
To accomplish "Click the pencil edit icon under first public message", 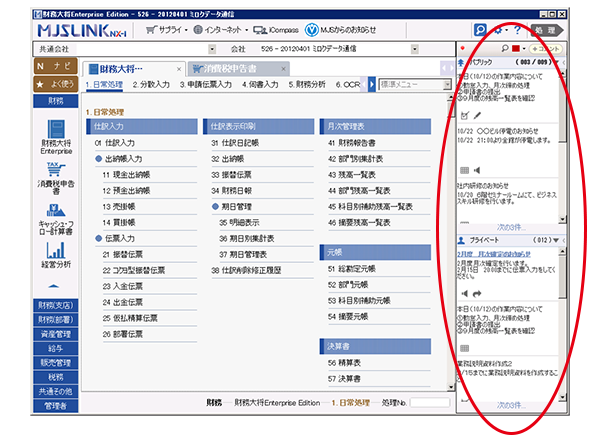I will click(x=477, y=115).
